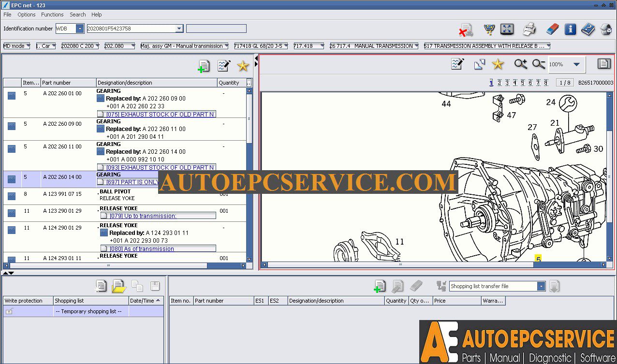Open the Functions menu
The width and height of the screenshot is (617, 364).
click(52, 15)
